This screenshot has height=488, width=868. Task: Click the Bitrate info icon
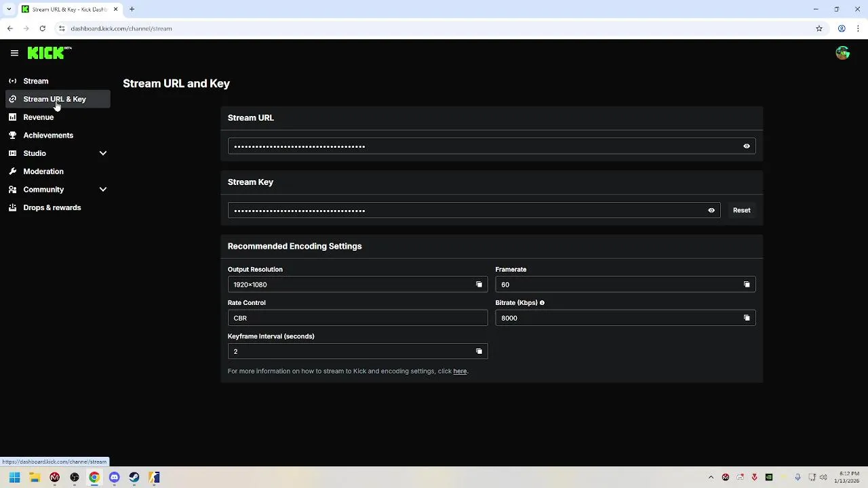[x=542, y=303]
